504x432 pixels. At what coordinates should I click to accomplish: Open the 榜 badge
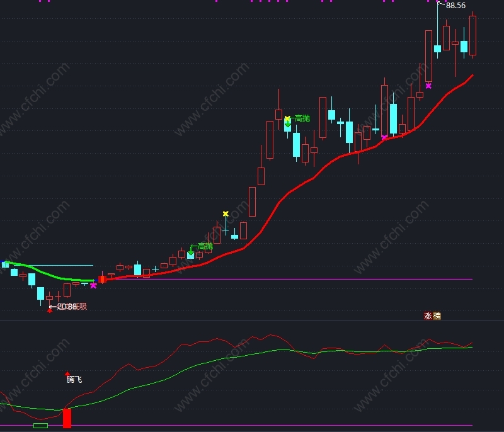click(x=437, y=316)
